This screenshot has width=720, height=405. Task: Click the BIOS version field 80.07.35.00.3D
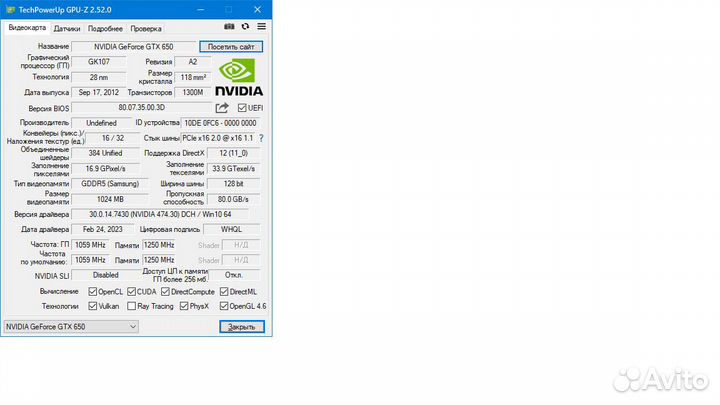[x=141, y=107]
